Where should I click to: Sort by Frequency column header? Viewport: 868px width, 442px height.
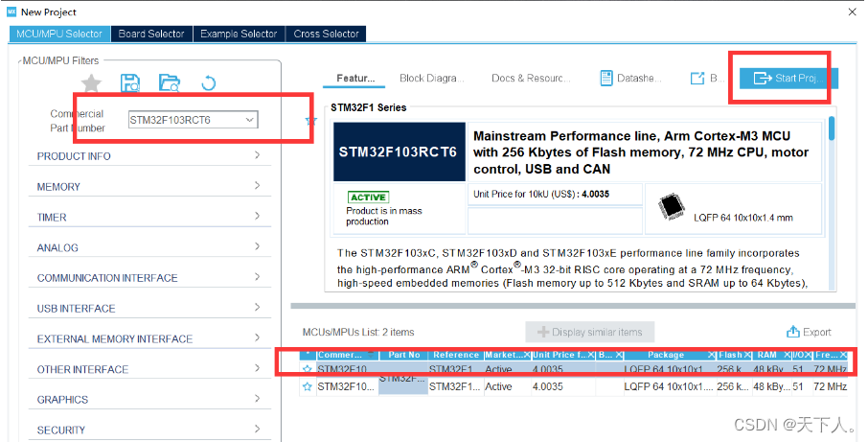click(x=831, y=355)
